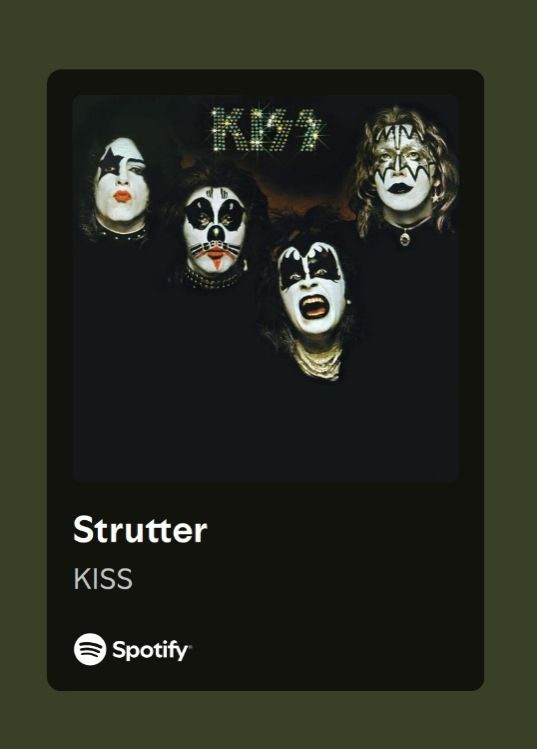Click the silver spaceman-makeup face
Screen dimensions: 537x749
(x=403, y=167)
